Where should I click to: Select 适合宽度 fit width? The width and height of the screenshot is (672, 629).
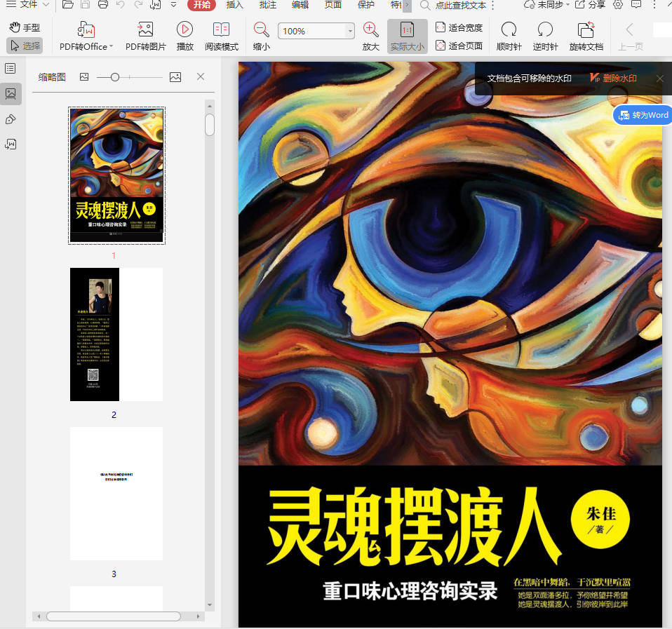[459, 28]
